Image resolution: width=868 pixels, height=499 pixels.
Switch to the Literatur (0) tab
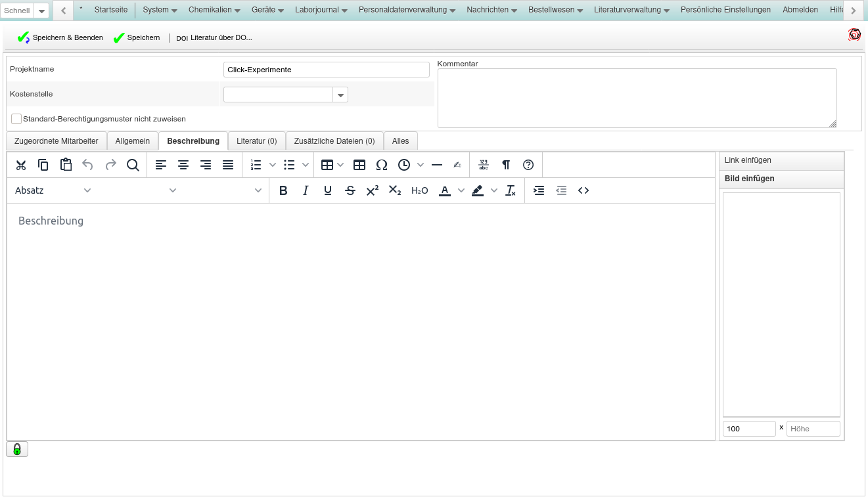tap(256, 141)
